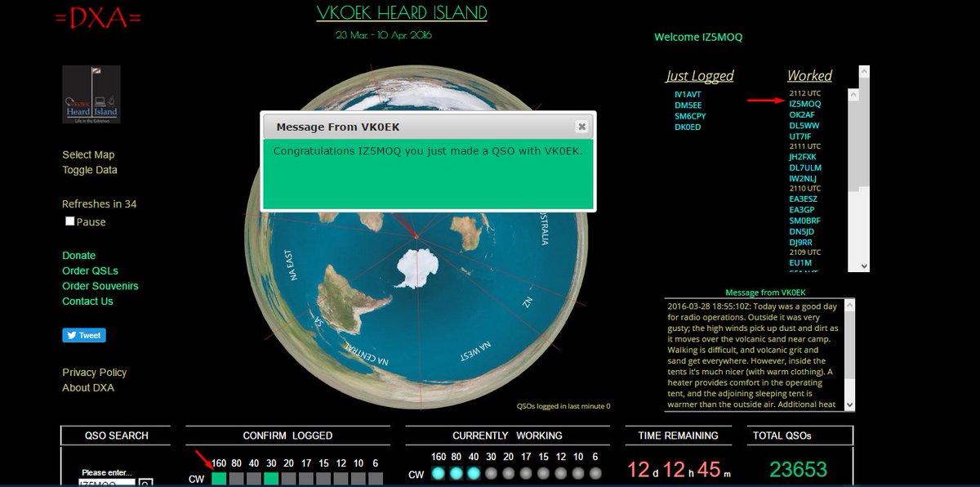Click the Currently Working CW 20 indicator
Viewport: 980px width, 487px height.
click(508, 473)
